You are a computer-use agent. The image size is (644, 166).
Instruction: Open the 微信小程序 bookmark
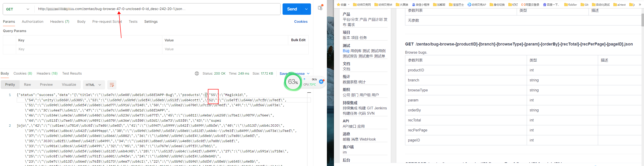[420, 5]
